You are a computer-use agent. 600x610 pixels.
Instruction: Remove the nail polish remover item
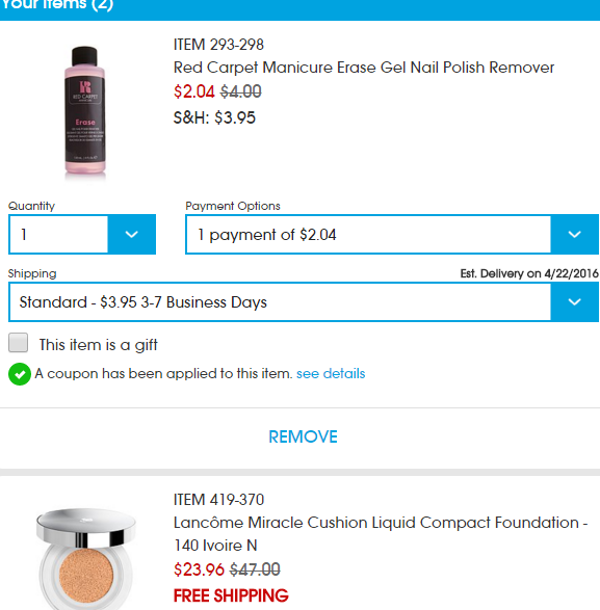pos(303,436)
